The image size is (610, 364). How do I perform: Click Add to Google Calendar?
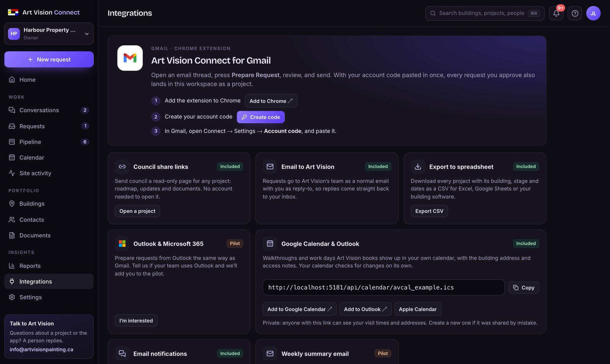pos(300,309)
